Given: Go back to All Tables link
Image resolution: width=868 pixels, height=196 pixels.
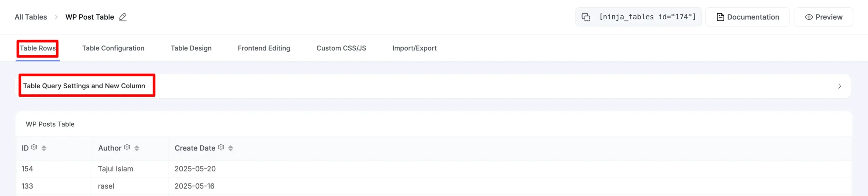Looking at the screenshot, I should coord(31,17).
